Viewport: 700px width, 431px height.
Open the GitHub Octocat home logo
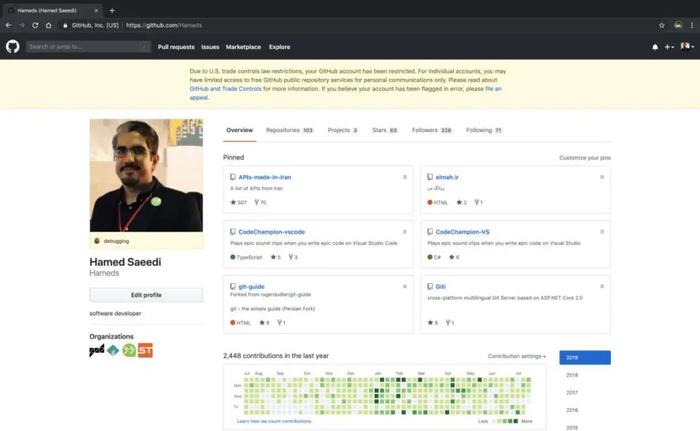(x=12, y=46)
